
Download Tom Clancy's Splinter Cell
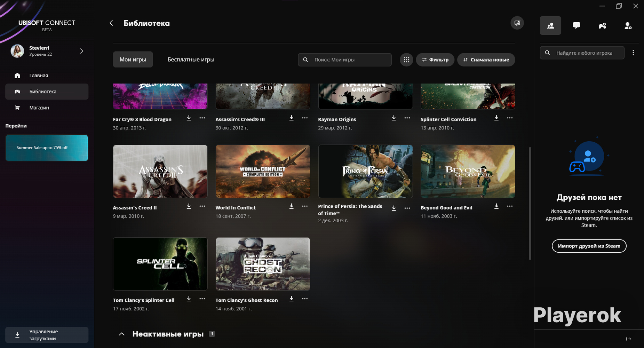click(x=189, y=299)
